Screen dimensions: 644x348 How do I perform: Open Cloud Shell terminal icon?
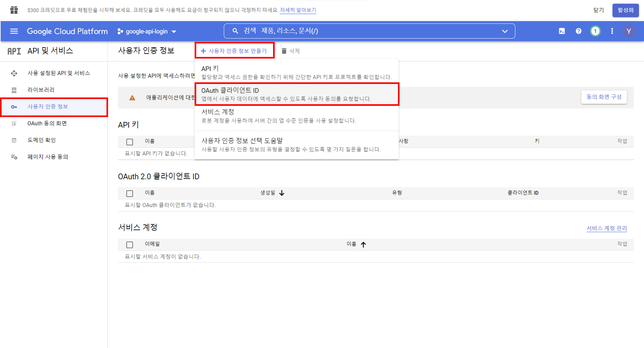point(562,31)
